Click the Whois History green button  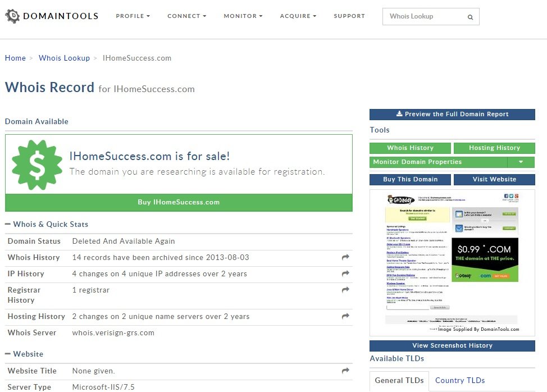(x=410, y=148)
